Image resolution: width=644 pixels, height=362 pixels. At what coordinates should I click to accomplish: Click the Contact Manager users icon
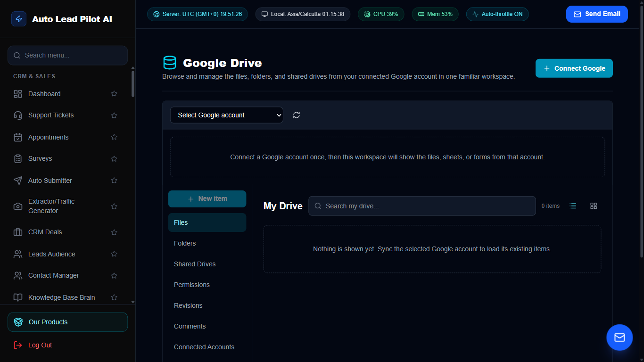18,275
